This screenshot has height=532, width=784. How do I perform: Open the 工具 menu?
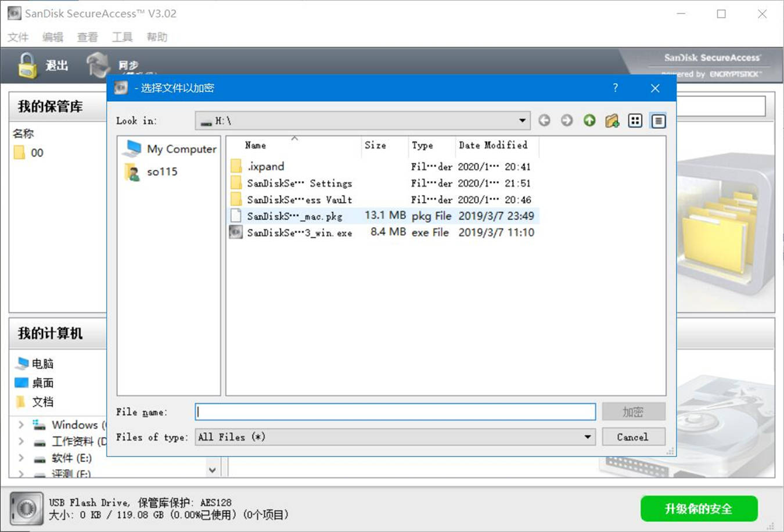click(x=122, y=37)
